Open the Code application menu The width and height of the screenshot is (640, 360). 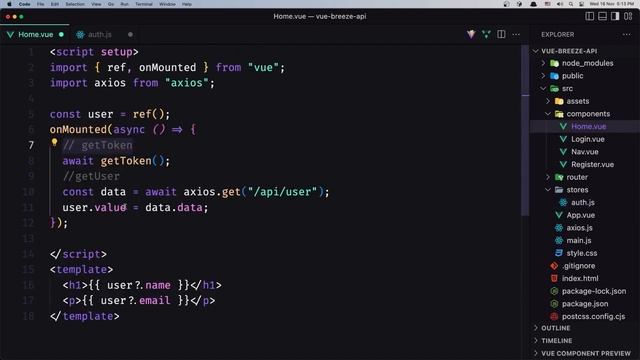click(24, 4)
